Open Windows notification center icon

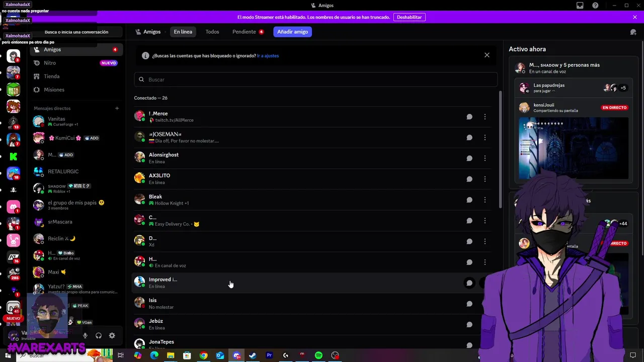[633, 355]
